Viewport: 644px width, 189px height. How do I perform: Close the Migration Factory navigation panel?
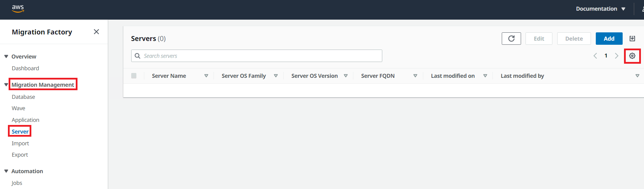96,32
